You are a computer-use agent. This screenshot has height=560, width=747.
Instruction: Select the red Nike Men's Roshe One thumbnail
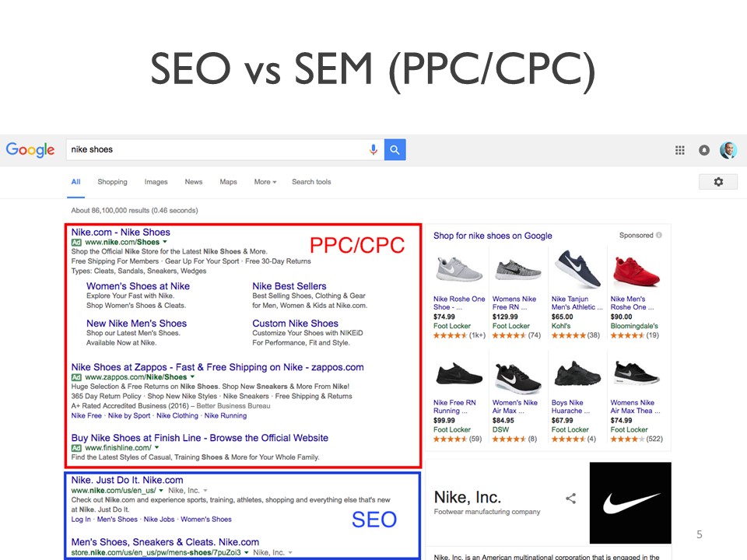pos(636,271)
